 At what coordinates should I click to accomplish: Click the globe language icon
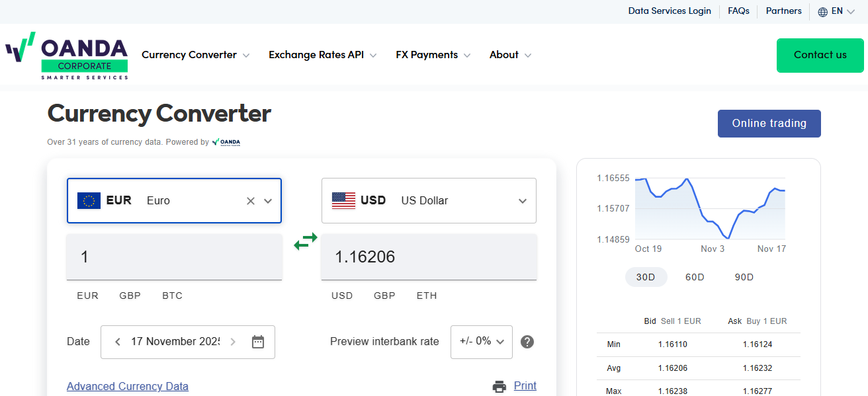[x=823, y=12]
